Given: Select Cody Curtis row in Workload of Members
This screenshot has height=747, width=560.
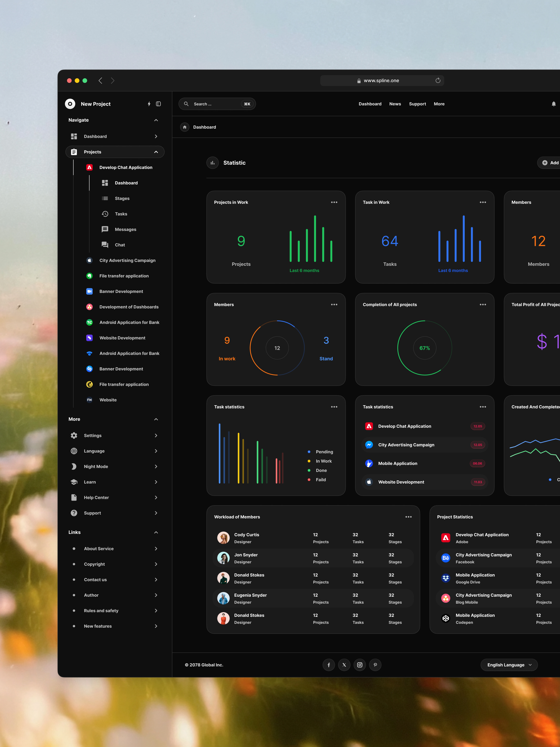Looking at the screenshot, I should [313, 538].
